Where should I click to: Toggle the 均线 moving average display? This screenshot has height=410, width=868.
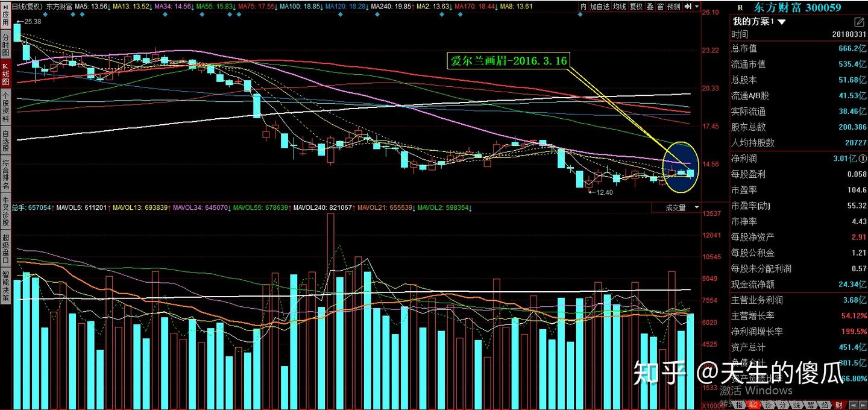click(619, 6)
